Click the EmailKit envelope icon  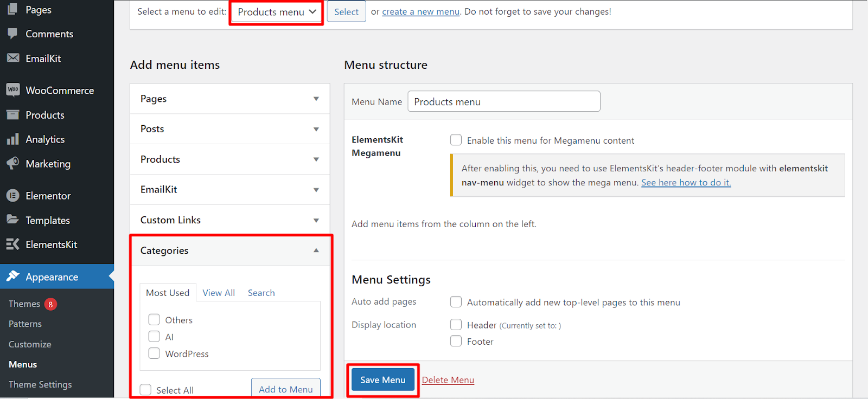pos(13,58)
